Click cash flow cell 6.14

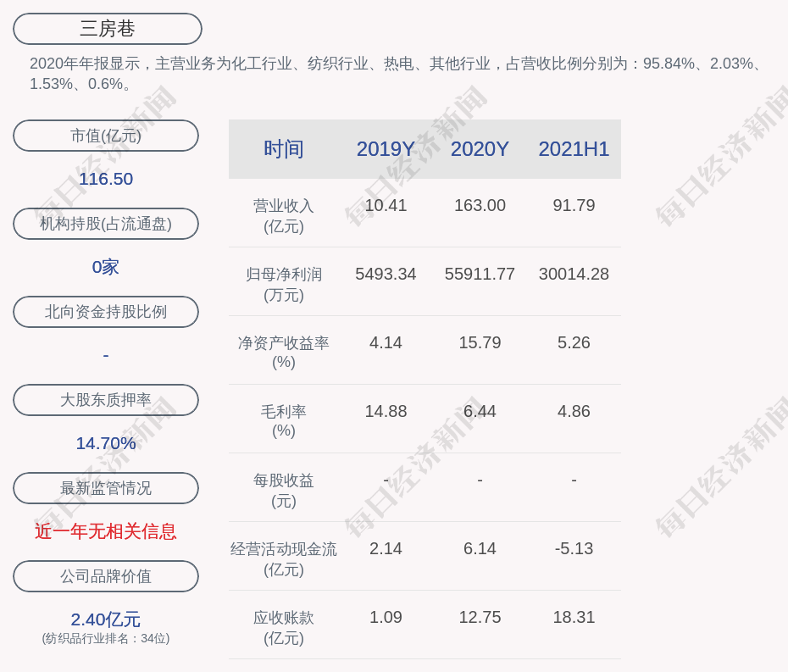coord(480,548)
